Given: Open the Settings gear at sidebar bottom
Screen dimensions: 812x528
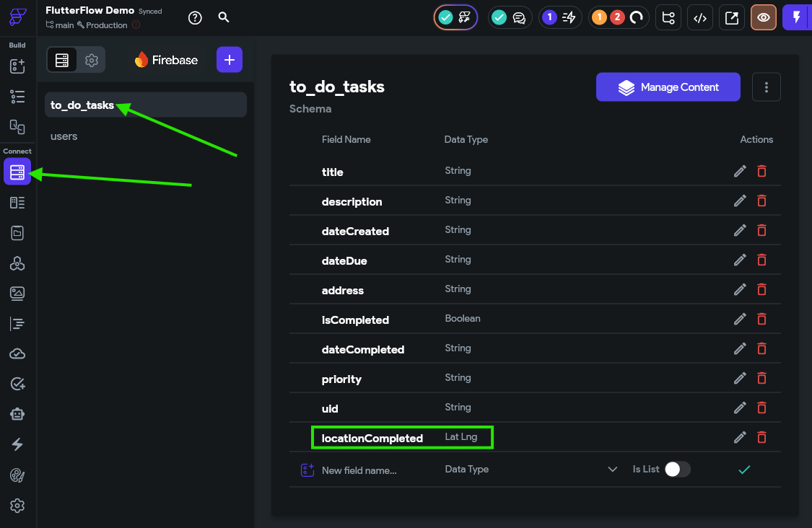Looking at the screenshot, I should point(17,506).
